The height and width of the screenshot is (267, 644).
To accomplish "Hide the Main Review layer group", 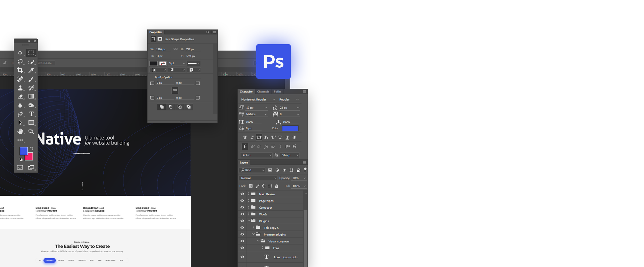I will click(x=242, y=194).
